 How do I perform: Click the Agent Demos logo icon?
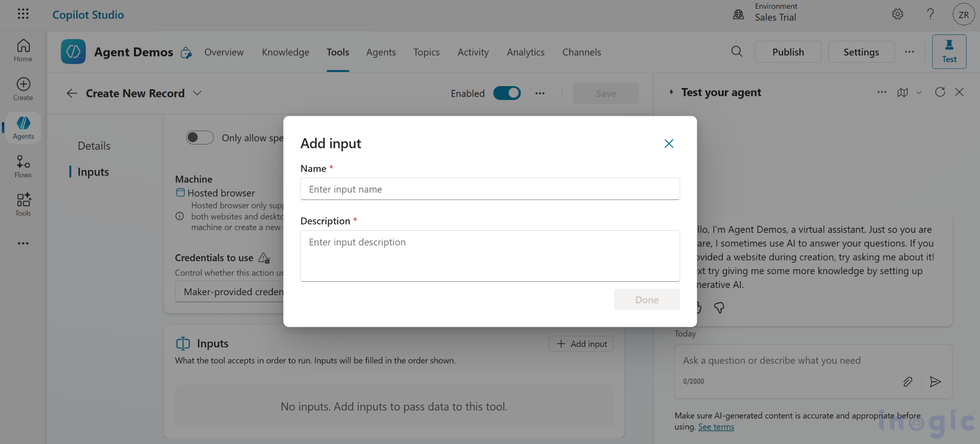[73, 52]
